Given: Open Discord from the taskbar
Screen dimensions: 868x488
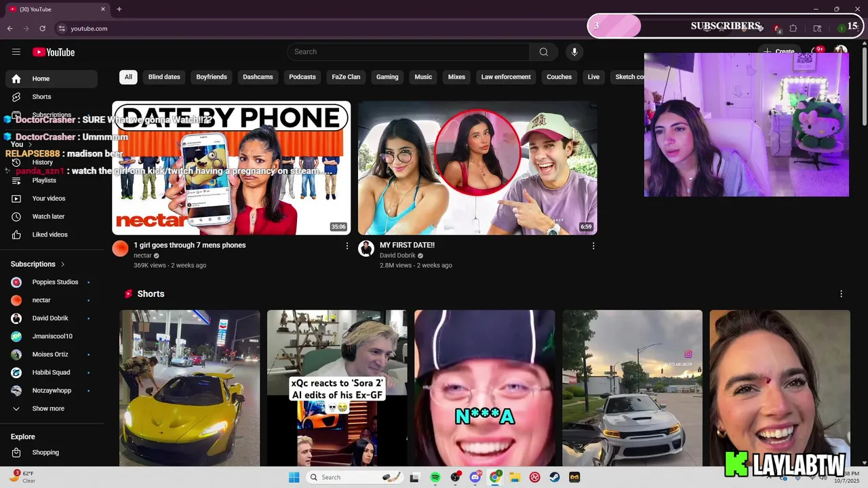Looking at the screenshot, I should [475, 477].
